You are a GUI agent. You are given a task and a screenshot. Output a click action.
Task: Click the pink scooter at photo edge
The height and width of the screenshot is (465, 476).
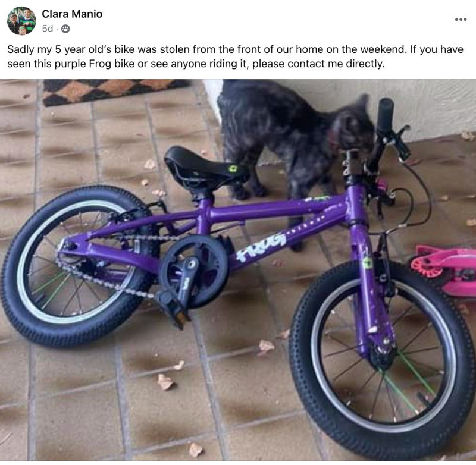444,269
